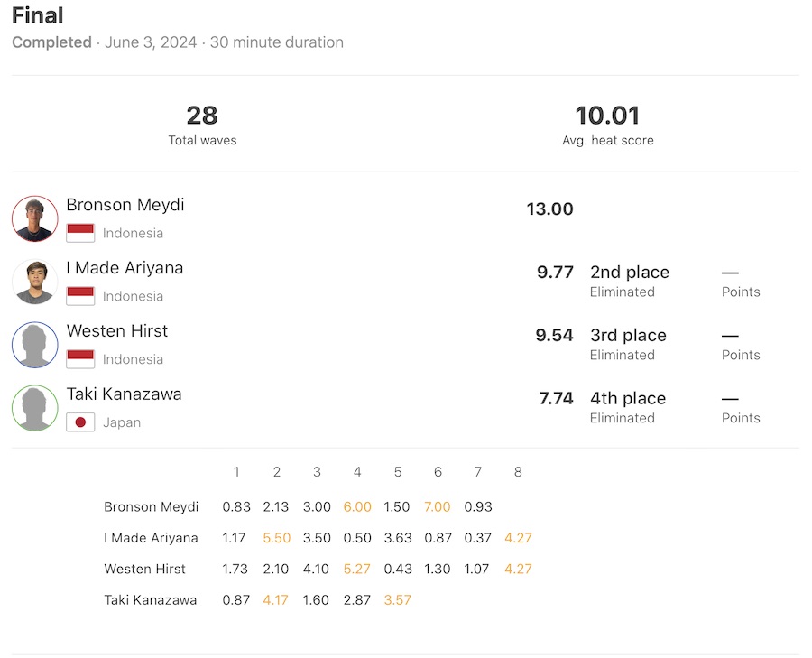Click Indonesia flag under Bronson Meydi
This screenshot has width=812, height=658.
coord(80,233)
